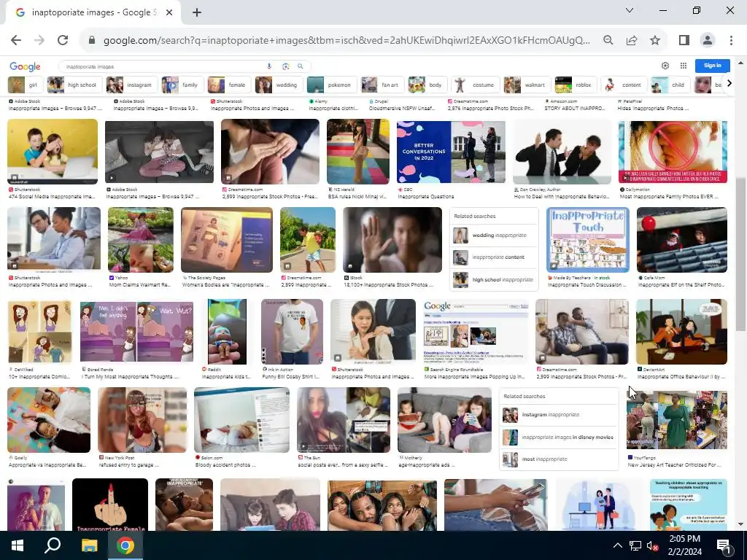Select the 'walmart' filter chip
Image resolution: width=747 pixels, height=560 pixels.
point(527,85)
